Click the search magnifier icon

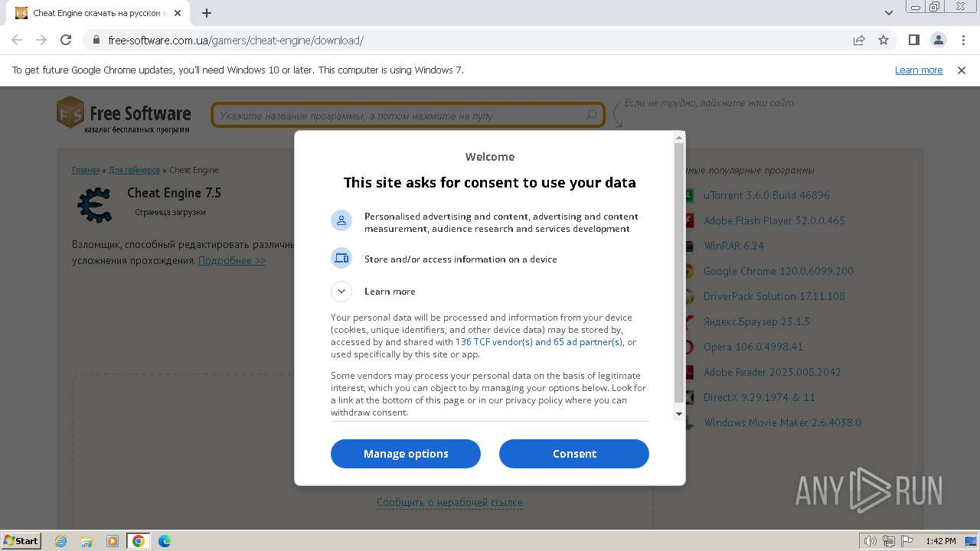point(591,115)
